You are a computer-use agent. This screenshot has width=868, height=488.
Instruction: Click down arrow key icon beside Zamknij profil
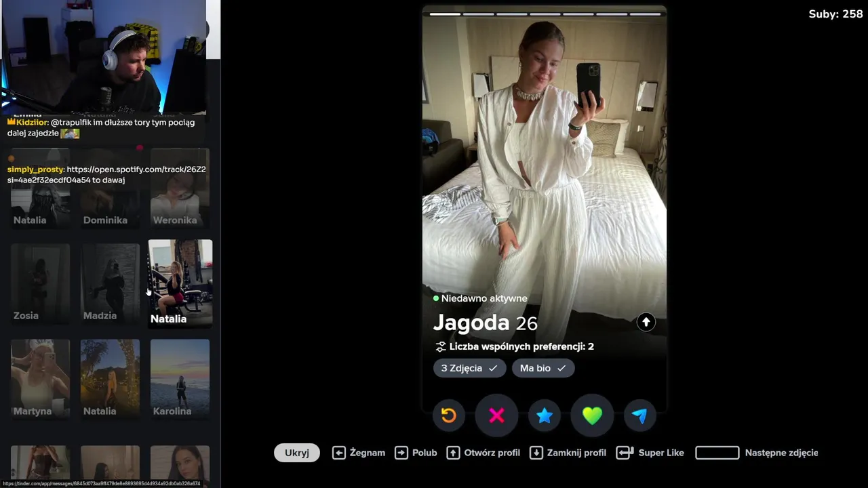click(x=536, y=453)
